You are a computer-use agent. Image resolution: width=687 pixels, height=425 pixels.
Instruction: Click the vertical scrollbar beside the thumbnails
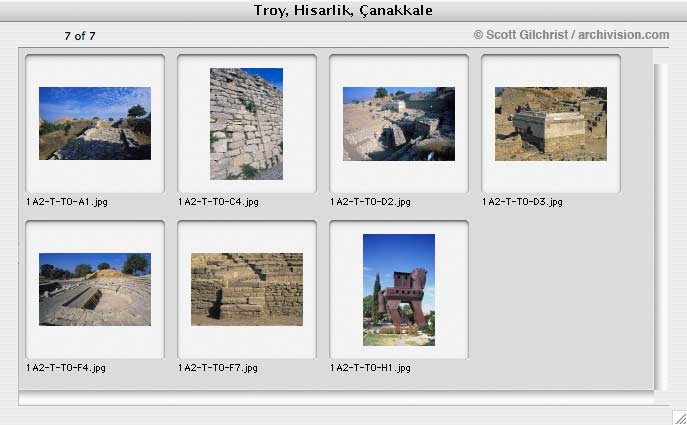coord(661,227)
